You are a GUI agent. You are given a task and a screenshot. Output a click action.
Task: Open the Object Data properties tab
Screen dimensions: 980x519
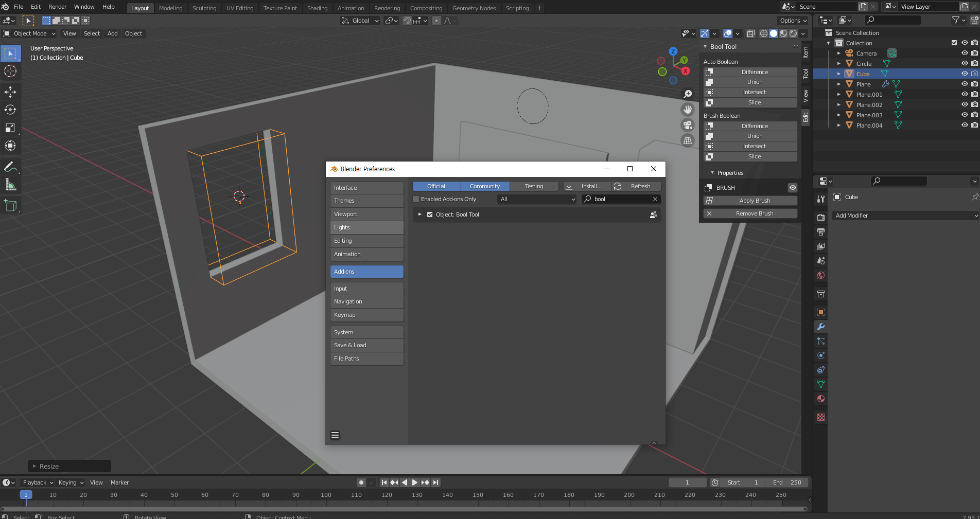[821, 384]
